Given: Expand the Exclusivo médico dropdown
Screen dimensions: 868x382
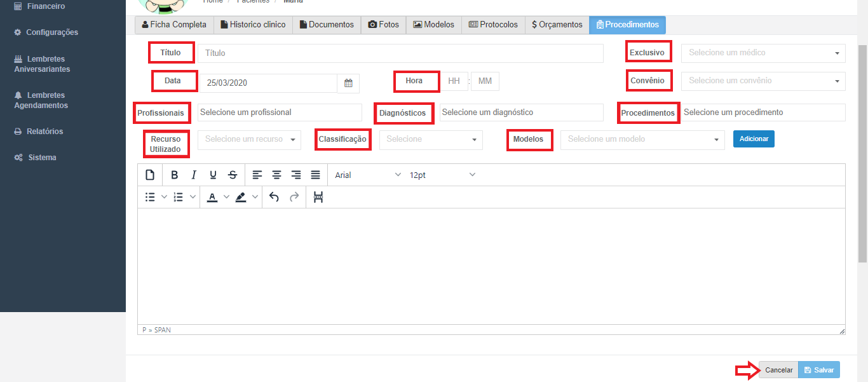Looking at the screenshot, I should [763, 53].
